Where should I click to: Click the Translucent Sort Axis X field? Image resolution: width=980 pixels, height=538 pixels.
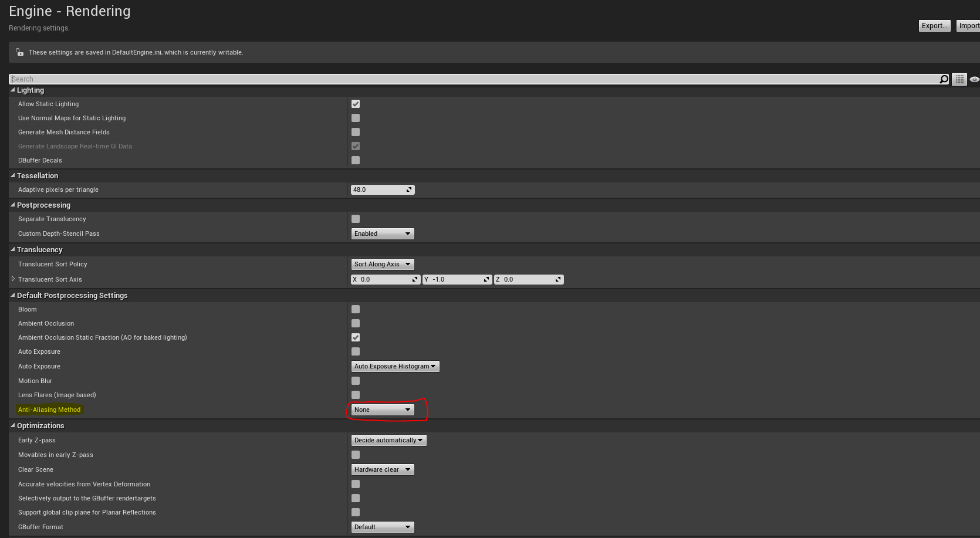coord(386,279)
